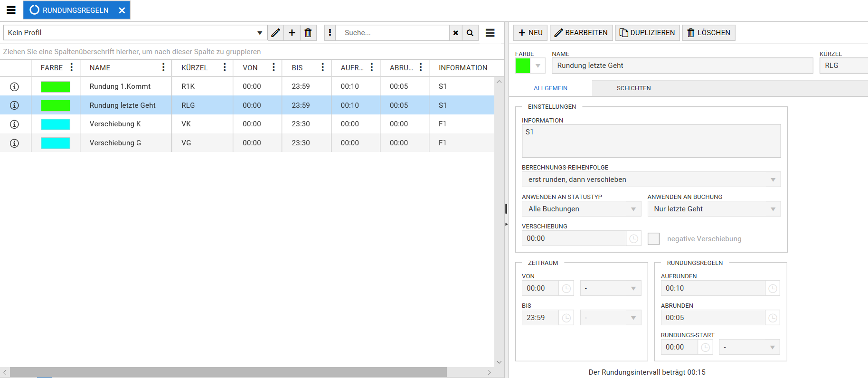The width and height of the screenshot is (868, 378).
Task: Click the LÖSCHEN button
Action: click(x=709, y=33)
